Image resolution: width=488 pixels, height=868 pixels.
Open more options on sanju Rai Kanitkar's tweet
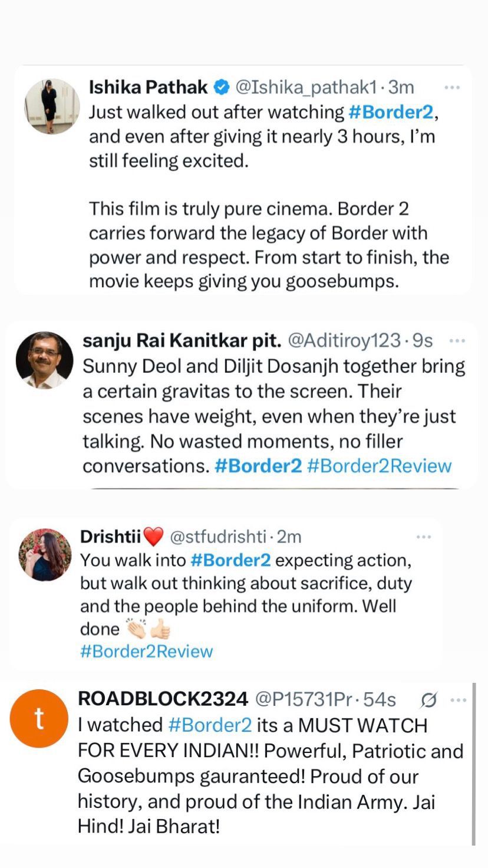click(x=457, y=340)
